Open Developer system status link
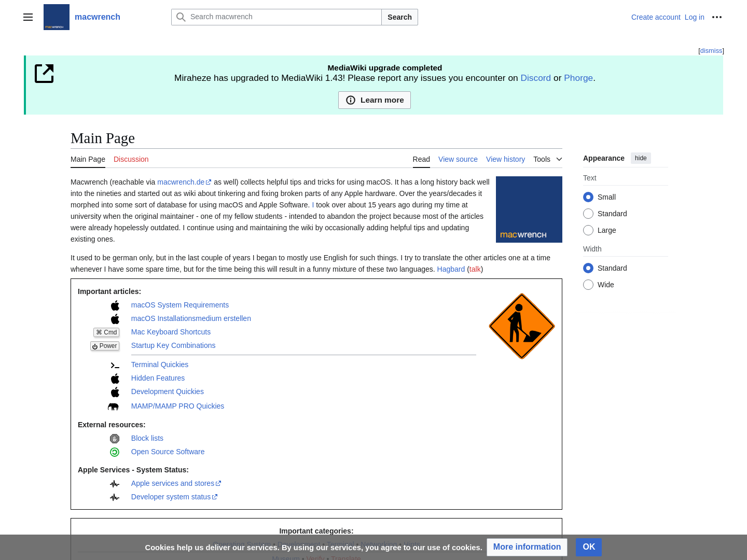Image resolution: width=747 pixels, height=560 pixels. [x=174, y=497]
